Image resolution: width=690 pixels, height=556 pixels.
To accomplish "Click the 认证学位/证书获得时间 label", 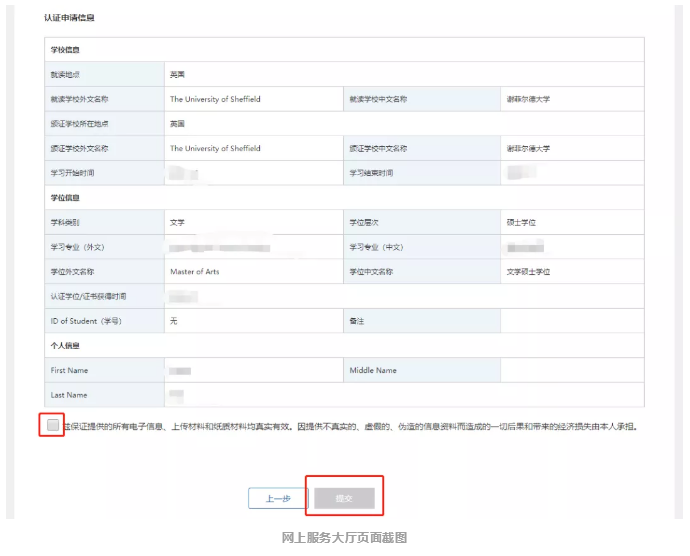I will click(x=88, y=296).
